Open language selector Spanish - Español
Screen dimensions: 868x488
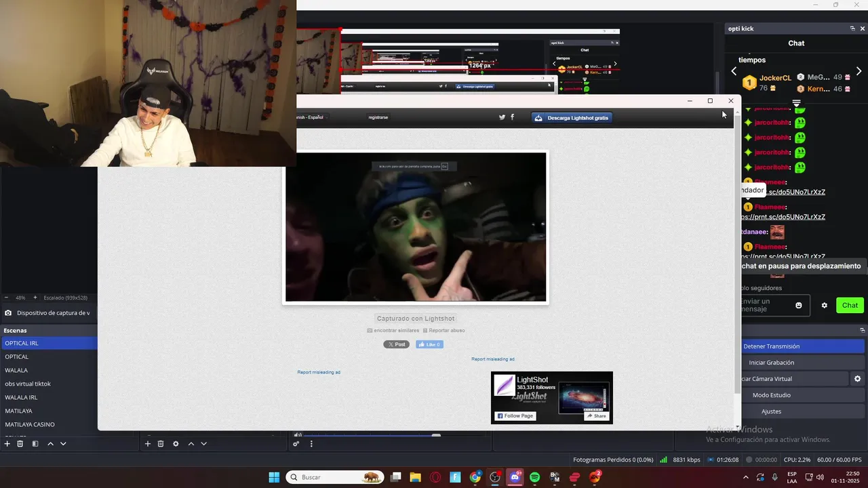(313, 117)
